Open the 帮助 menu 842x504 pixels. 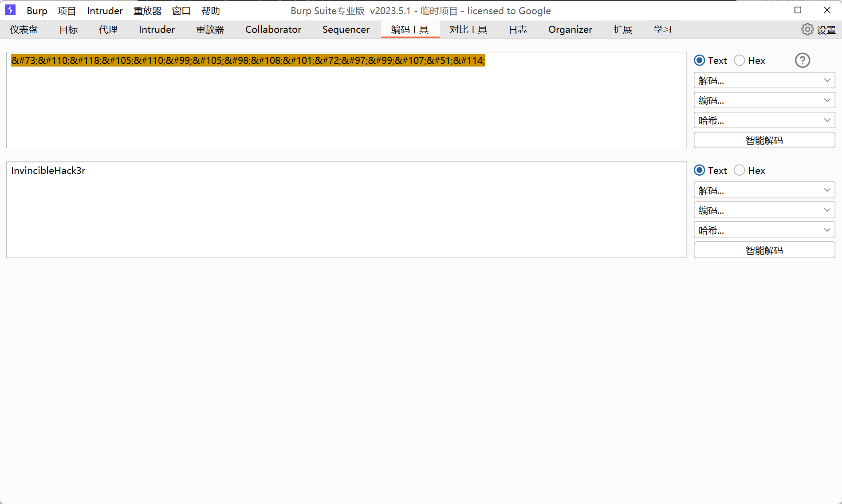(211, 11)
